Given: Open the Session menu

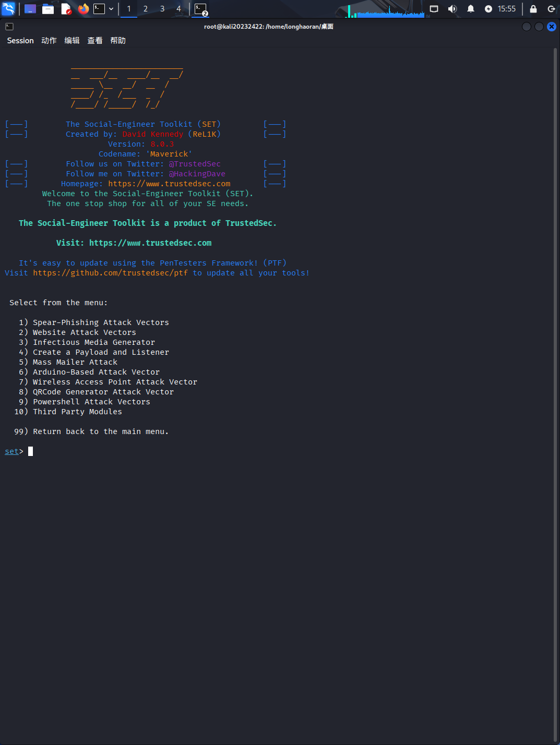Looking at the screenshot, I should [x=20, y=41].
